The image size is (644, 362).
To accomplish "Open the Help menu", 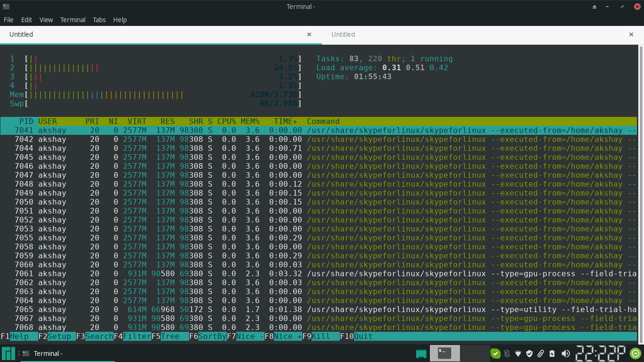I will (x=120, y=20).
